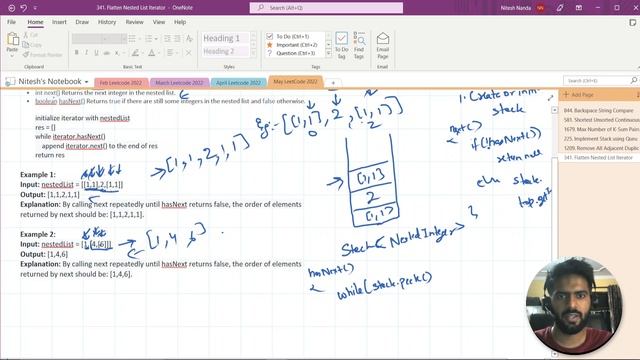Expand the Paste options arrow
The height and width of the screenshot is (360, 640).
click(12, 56)
